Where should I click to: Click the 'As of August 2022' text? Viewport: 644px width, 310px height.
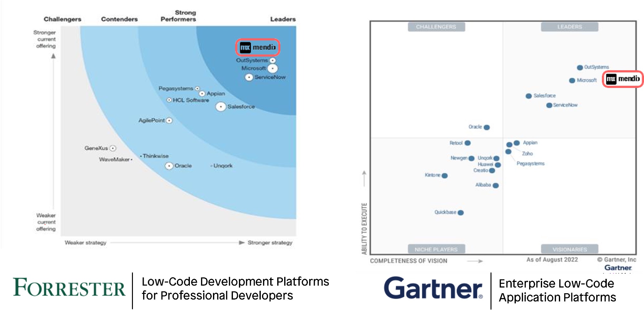click(x=552, y=260)
